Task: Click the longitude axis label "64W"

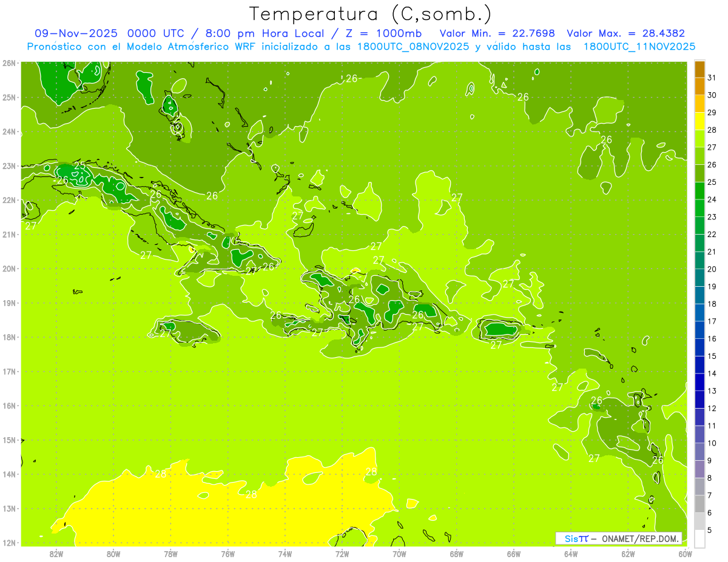Action: (x=570, y=554)
